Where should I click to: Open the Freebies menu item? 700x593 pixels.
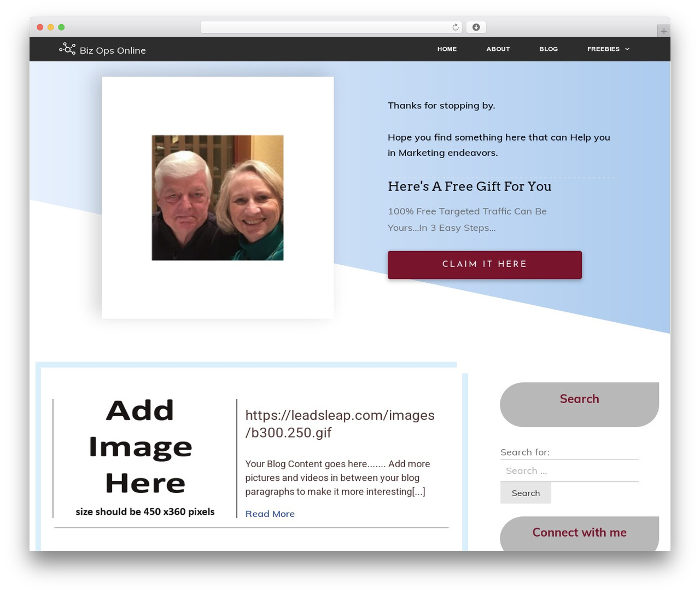603,49
